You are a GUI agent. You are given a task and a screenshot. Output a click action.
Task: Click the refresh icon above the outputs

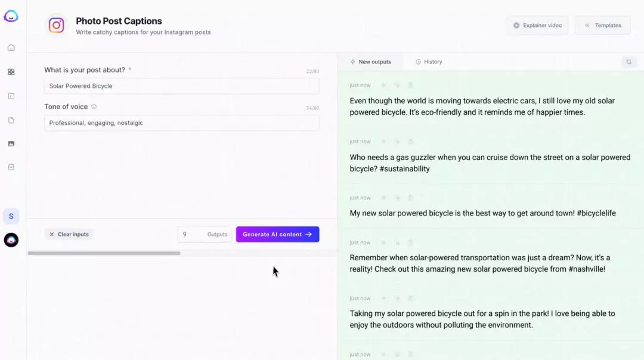coord(628,61)
